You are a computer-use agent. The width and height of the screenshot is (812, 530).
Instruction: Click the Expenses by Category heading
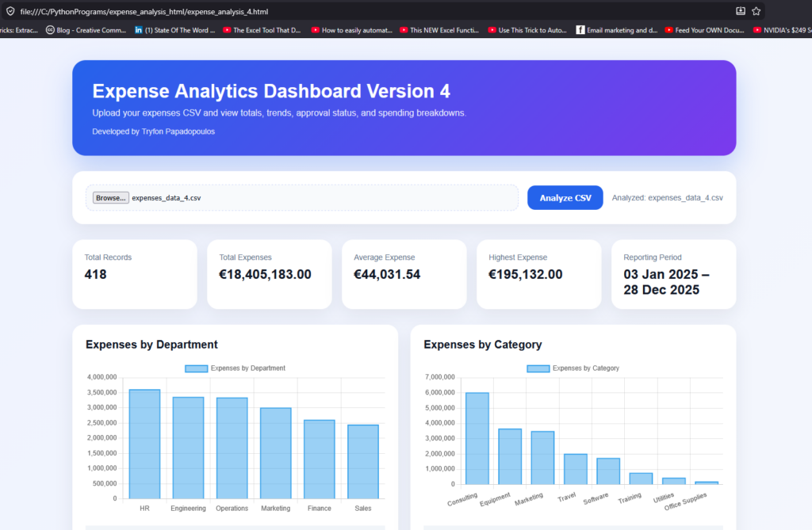pos(483,345)
